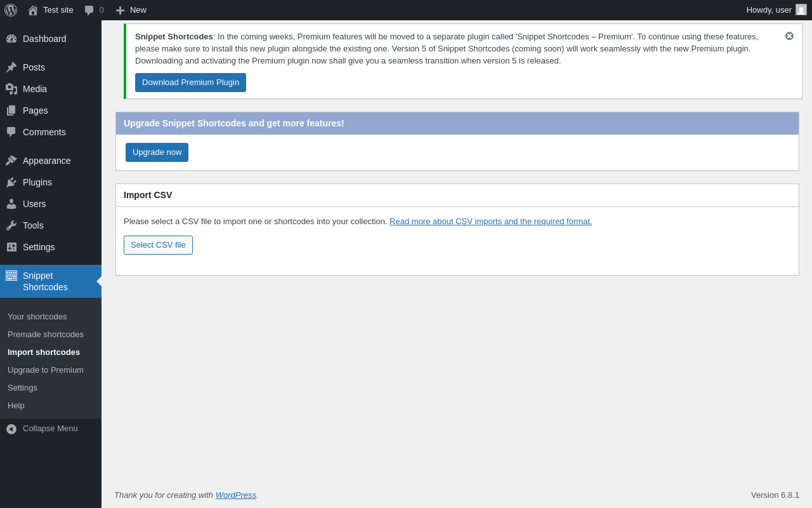Go to the Posts section
The width and height of the screenshot is (812, 508).
click(x=34, y=67)
